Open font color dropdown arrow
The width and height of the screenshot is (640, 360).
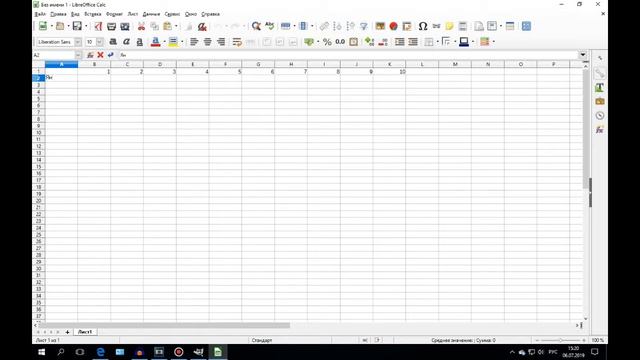coord(164,42)
